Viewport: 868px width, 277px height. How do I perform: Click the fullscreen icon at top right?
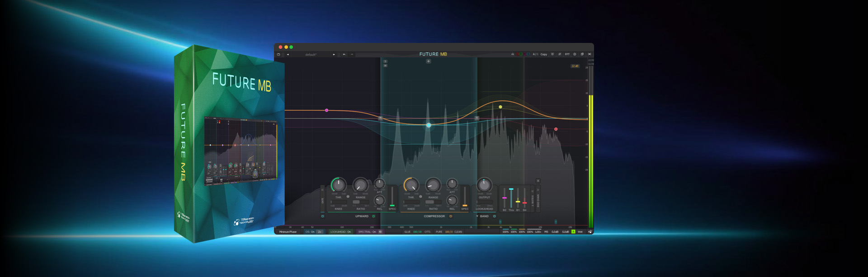point(590,54)
